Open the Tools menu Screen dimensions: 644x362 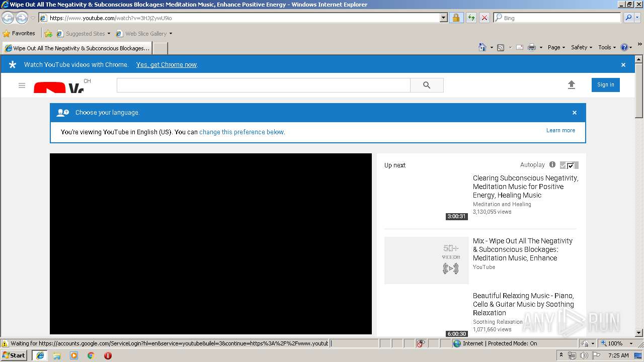pyautogui.click(x=607, y=47)
